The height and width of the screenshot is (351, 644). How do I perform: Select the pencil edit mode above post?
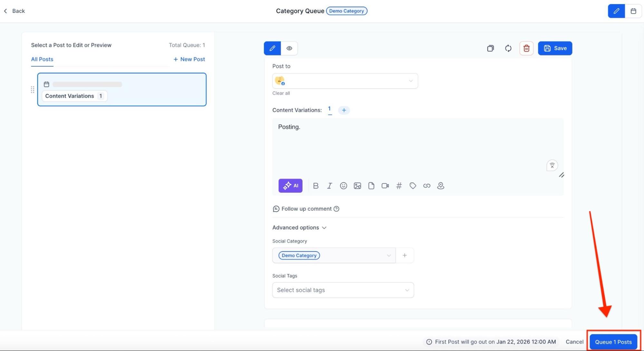[272, 48]
